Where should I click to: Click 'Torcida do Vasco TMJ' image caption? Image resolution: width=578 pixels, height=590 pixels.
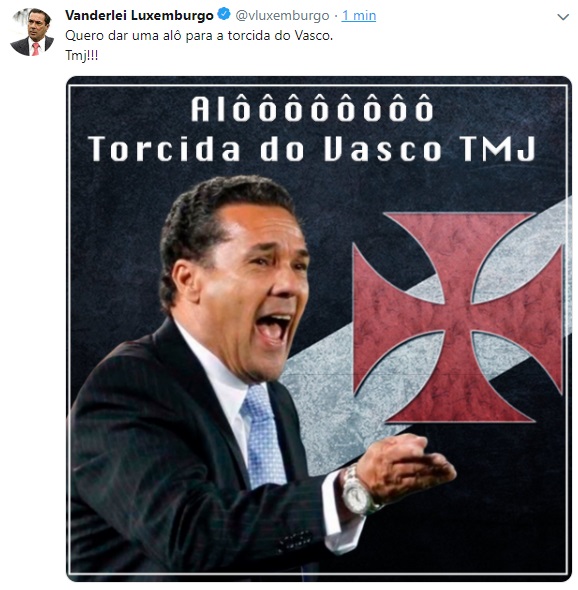pyautogui.click(x=312, y=149)
